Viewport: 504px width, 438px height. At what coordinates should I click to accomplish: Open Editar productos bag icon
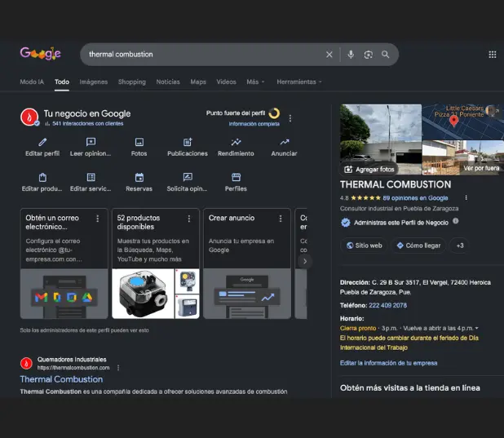pos(42,177)
